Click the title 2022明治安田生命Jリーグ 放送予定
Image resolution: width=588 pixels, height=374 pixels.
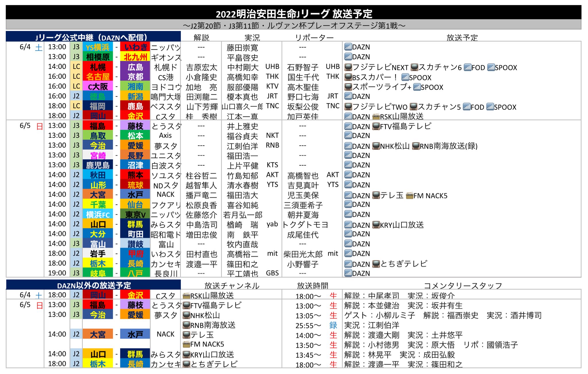point(293,14)
